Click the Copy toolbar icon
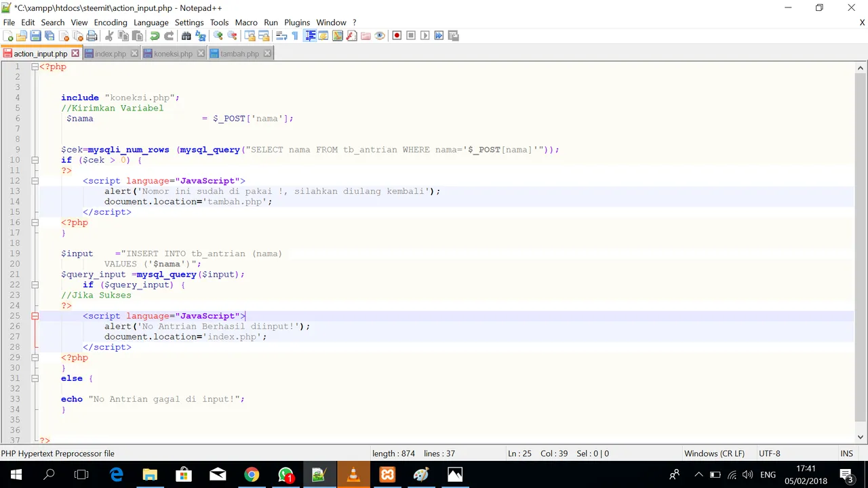The image size is (868, 488). coord(123,36)
